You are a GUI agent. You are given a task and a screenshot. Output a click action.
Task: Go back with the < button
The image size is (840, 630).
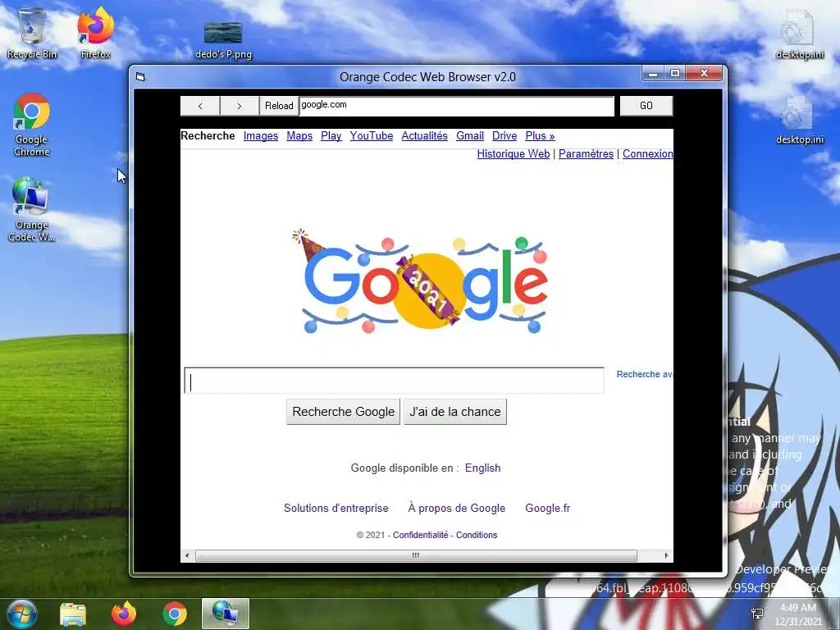coord(200,106)
